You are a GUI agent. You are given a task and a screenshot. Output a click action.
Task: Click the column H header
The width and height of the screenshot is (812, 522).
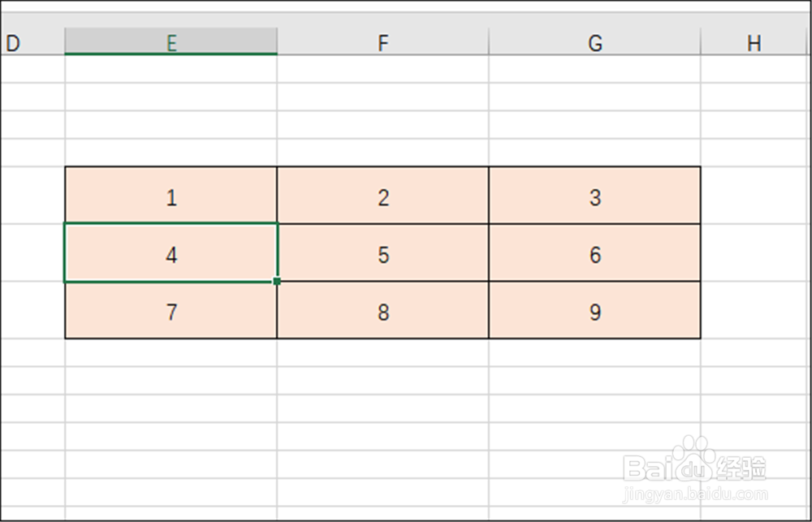tap(754, 43)
